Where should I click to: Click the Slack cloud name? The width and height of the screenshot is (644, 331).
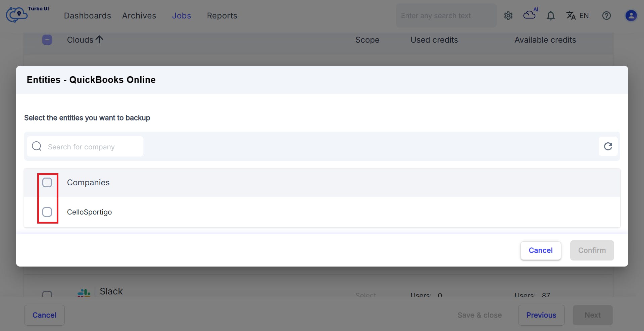point(111,291)
